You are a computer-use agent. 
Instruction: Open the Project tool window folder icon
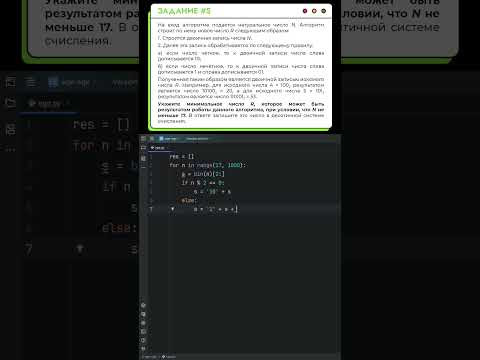[143, 148]
